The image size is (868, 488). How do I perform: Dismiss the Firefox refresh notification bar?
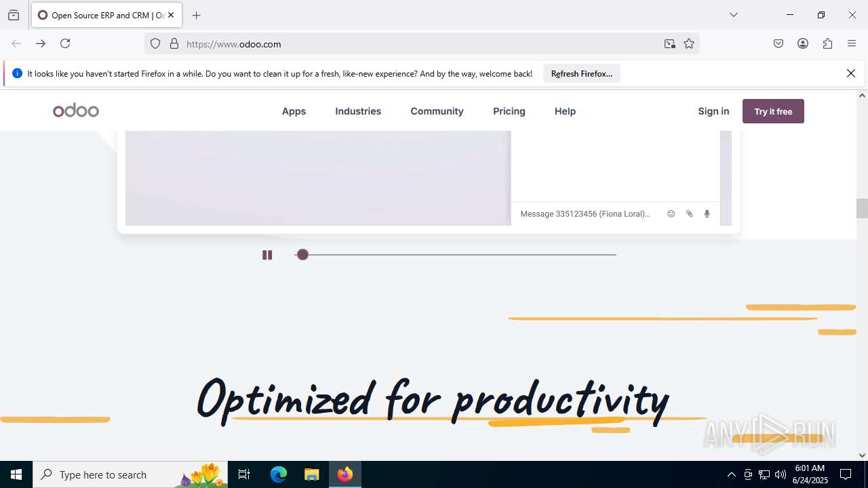click(x=851, y=73)
